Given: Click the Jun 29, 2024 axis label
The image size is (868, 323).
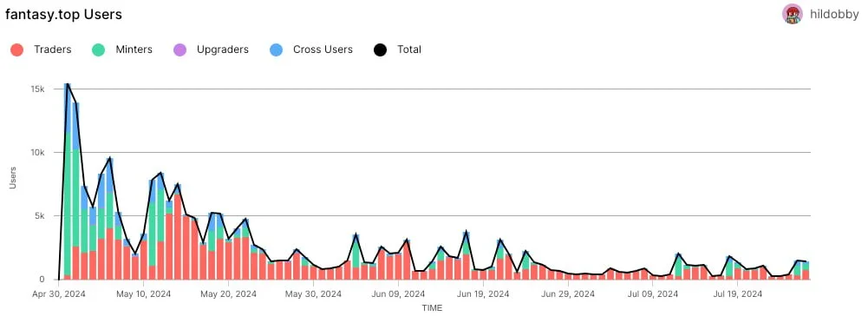Looking at the screenshot, I should coord(569,294).
